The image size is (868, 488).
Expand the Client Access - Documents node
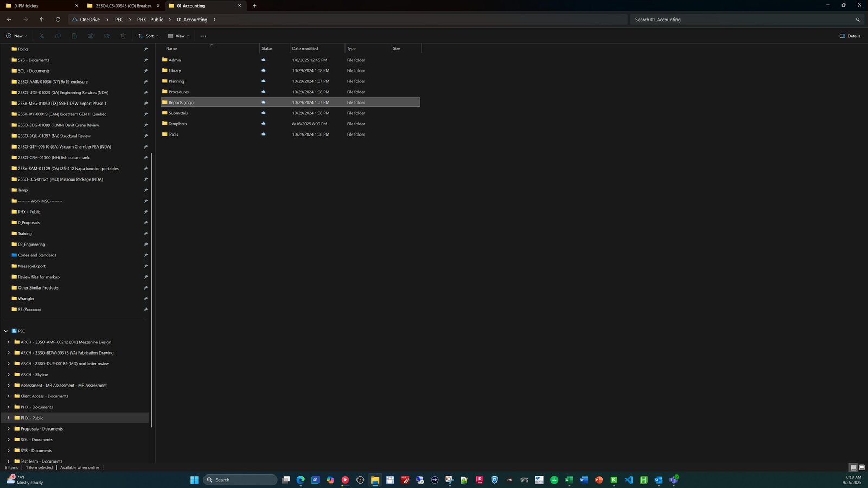[9, 396]
